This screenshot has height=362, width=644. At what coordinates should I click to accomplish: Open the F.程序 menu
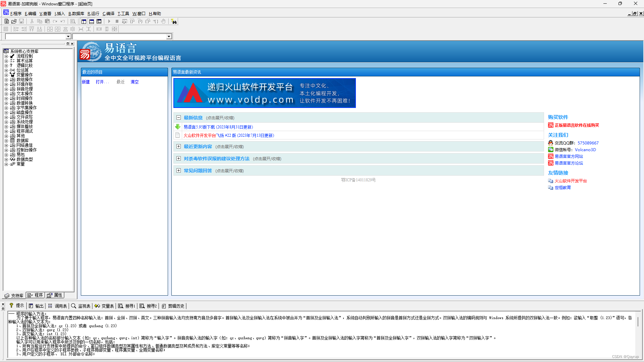(16, 13)
